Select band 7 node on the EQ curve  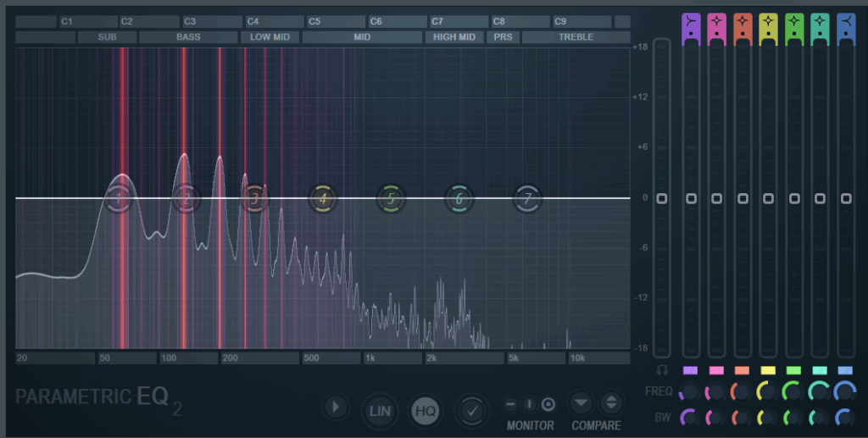[x=527, y=199]
